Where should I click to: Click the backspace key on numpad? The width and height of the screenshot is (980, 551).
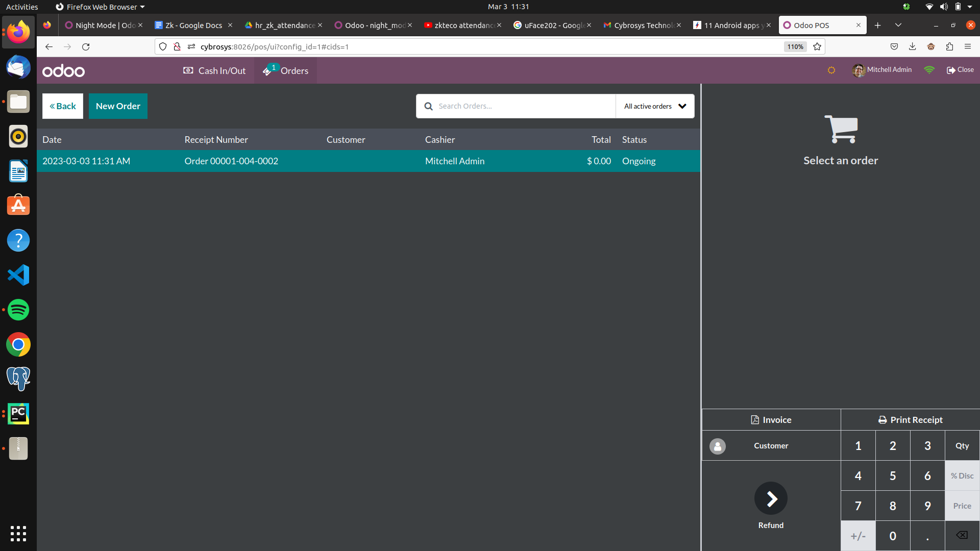point(962,535)
